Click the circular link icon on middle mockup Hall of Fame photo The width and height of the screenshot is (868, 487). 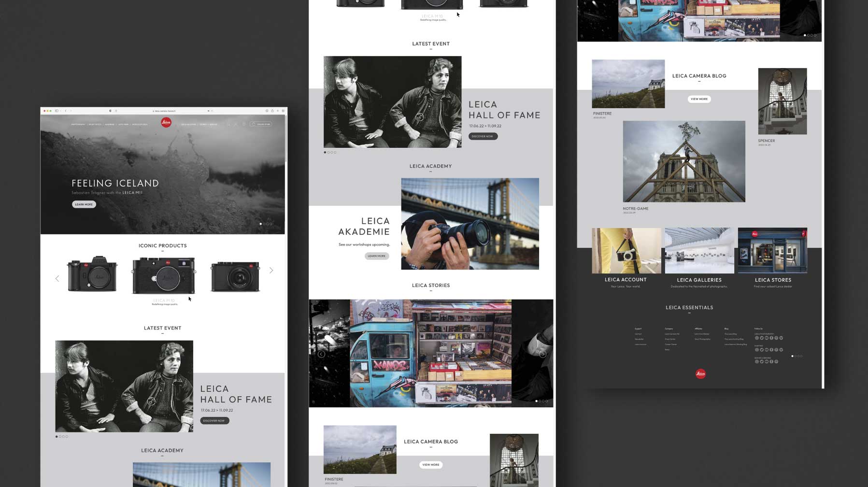point(419,116)
